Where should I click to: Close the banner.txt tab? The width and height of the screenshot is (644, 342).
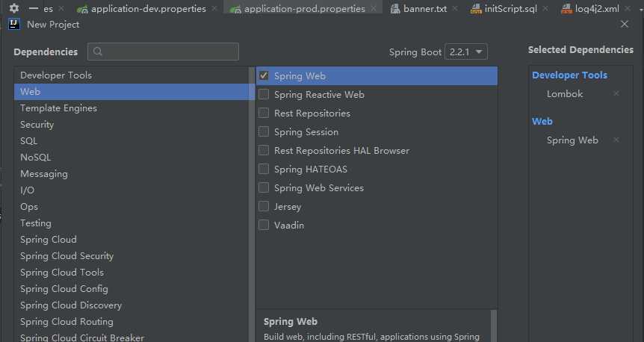point(455,8)
